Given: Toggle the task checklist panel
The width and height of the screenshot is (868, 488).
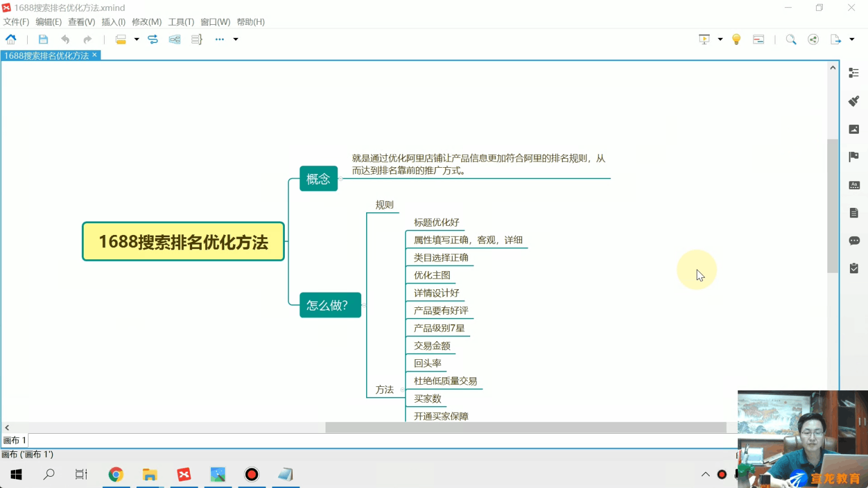Looking at the screenshot, I should (x=854, y=268).
